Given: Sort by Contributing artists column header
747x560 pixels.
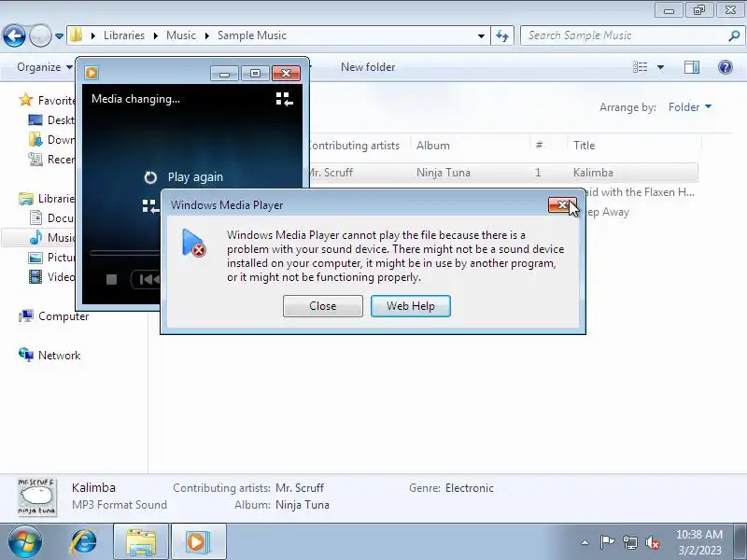Looking at the screenshot, I should (x=354, y=146).
